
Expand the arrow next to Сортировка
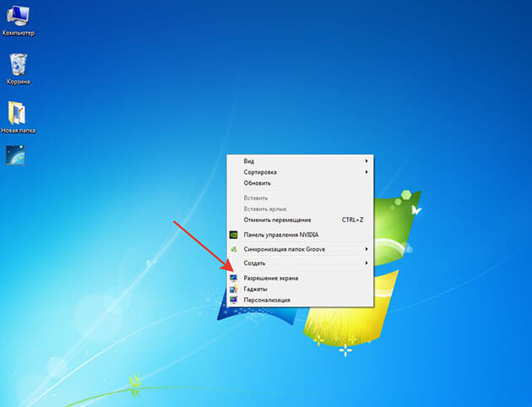tap(366, 172)
